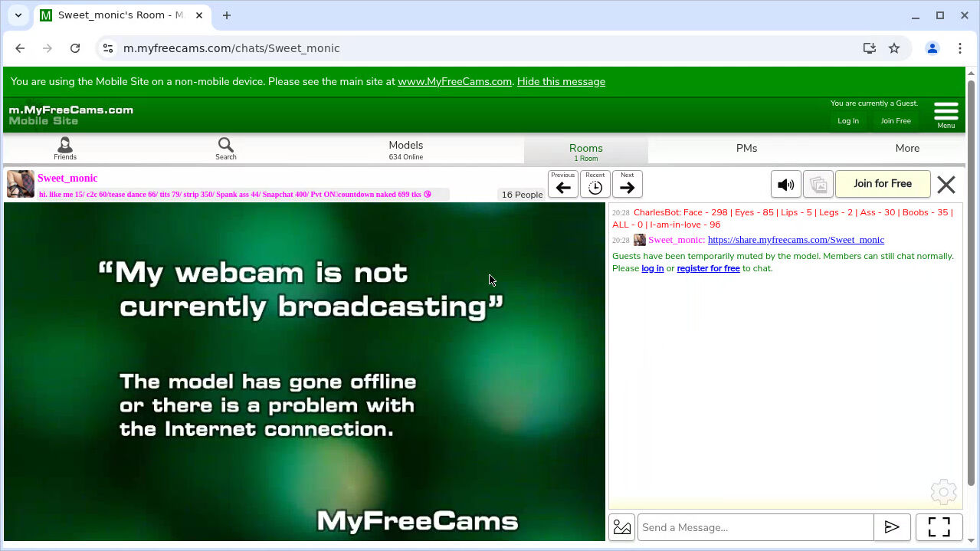This screenshot has height=551, width=980.
Task: Click the send message arrow icon
Action: click(892, 527)
